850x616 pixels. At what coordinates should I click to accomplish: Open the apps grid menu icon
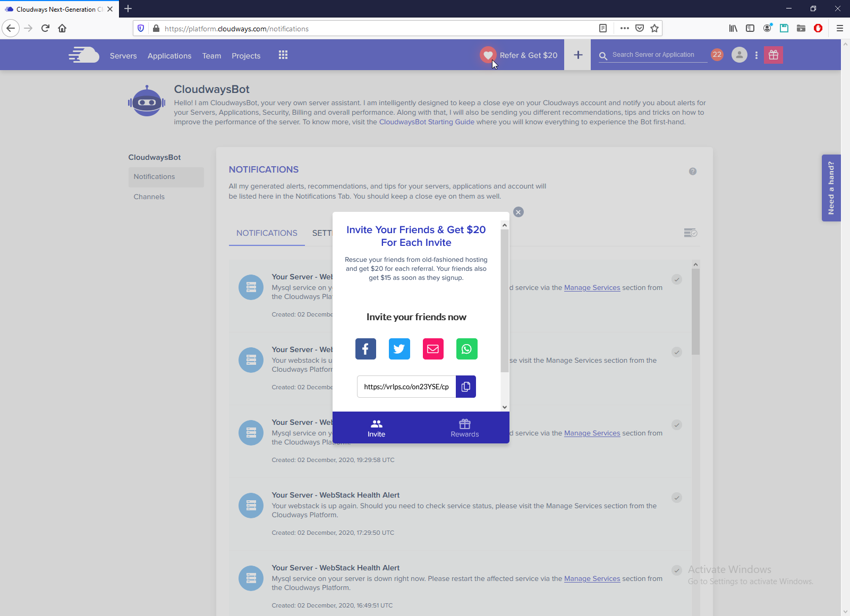283,55
